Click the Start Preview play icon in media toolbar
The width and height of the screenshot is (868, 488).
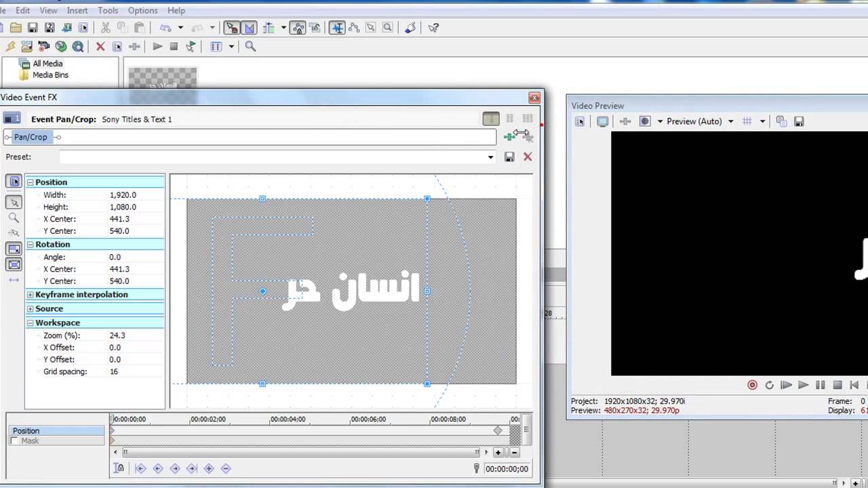(157, 46)
